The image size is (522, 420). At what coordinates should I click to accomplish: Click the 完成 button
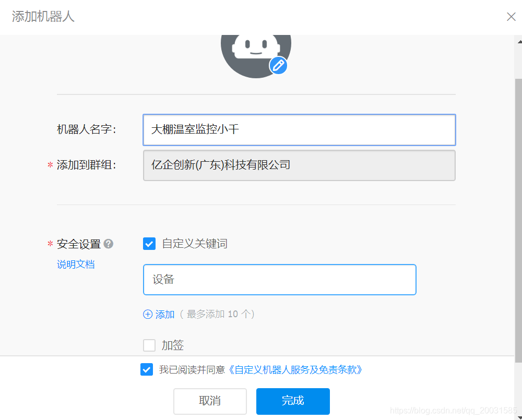tap(293, 401)
